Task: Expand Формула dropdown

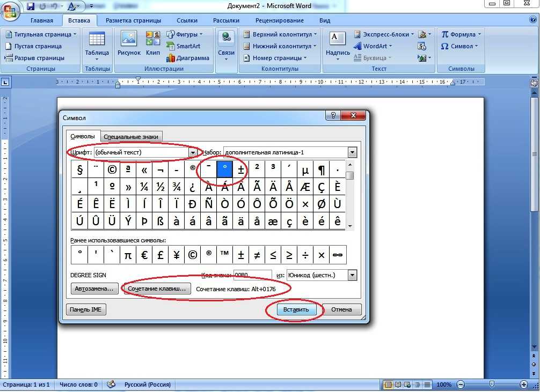Action: [x=479, y=34]
